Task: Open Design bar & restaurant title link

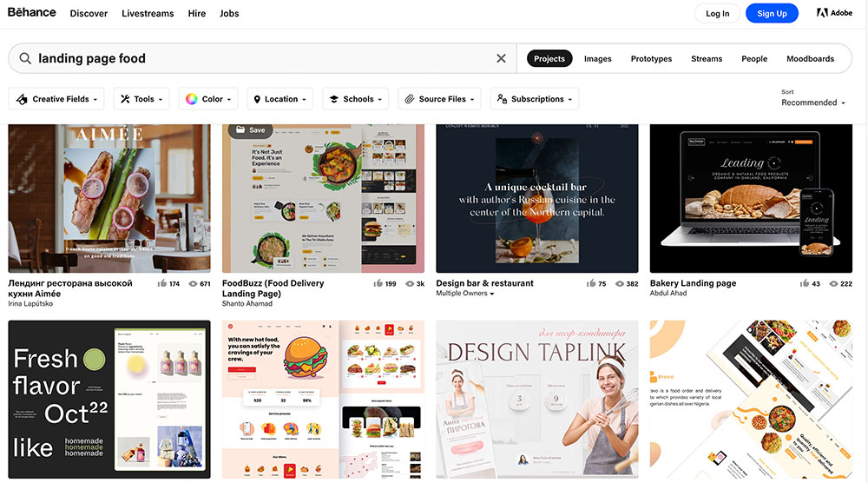Action: click(x=484, y=283)
